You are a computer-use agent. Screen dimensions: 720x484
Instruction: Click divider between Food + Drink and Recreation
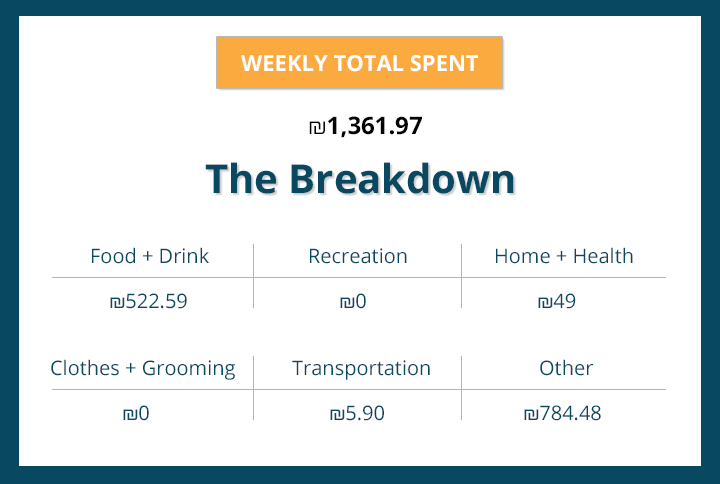pyautogui.click(x=254, y=276)
